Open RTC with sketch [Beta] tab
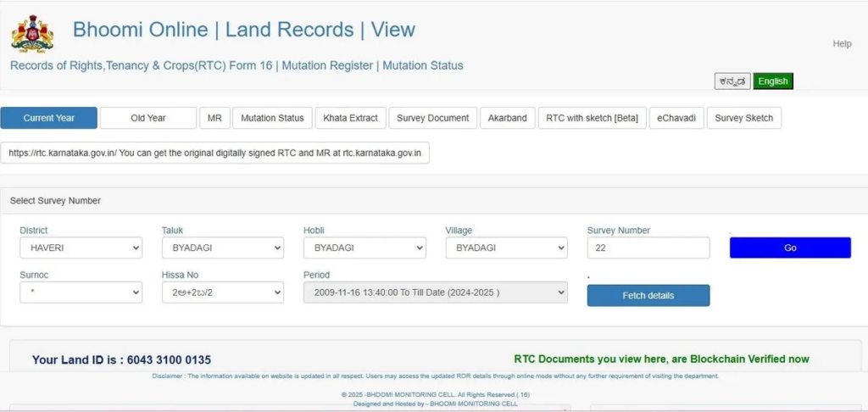The height and width of the screenshot is (412, 868). coord(592,118)
